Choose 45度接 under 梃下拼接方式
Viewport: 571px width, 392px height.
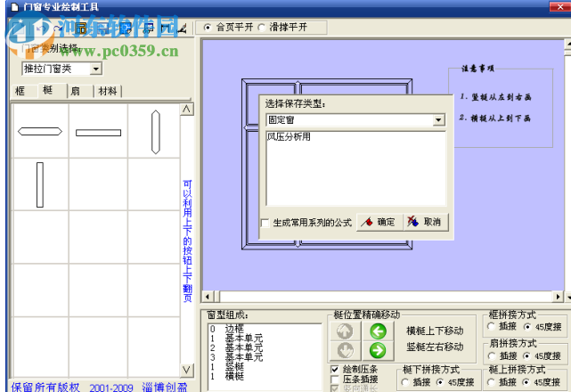point(440,382)
